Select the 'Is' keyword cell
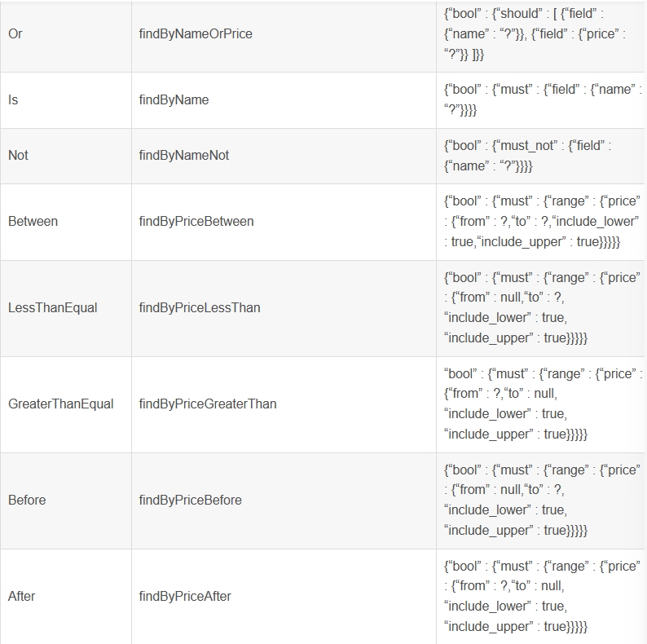Image resolution: width=647 pixels, height=644 pixels. [x=13, y=99]
